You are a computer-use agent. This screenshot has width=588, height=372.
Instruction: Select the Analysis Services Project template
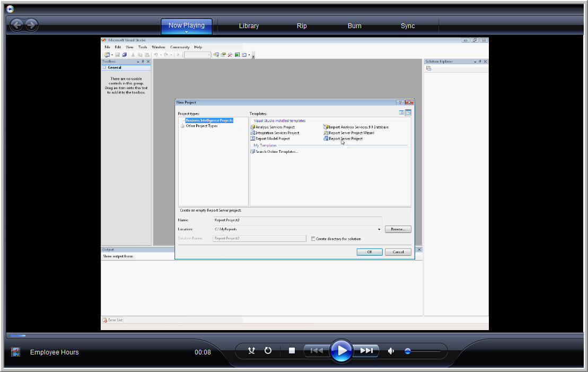coord(273,127)
